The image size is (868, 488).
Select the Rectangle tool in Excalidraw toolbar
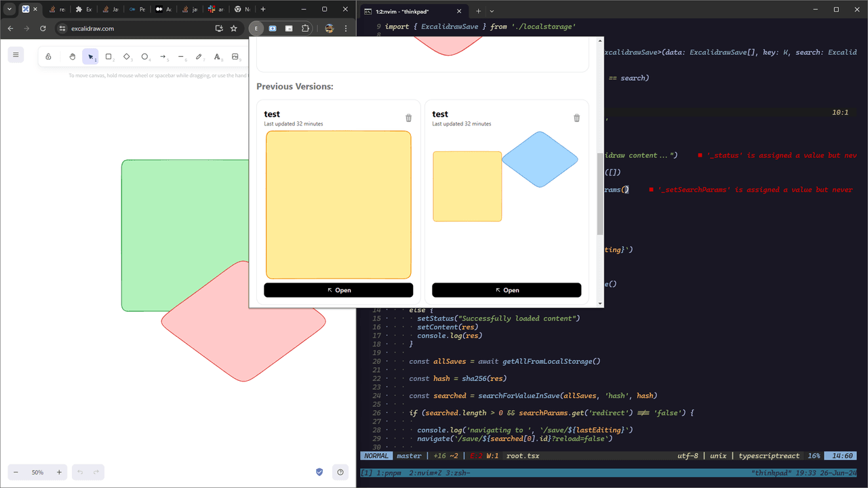(108, 57)
